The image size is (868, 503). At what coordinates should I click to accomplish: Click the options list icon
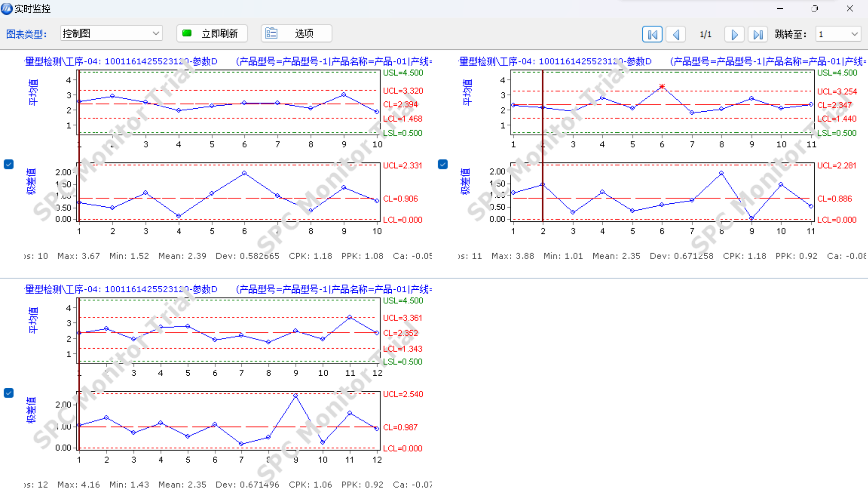click(x=271, y=33)
